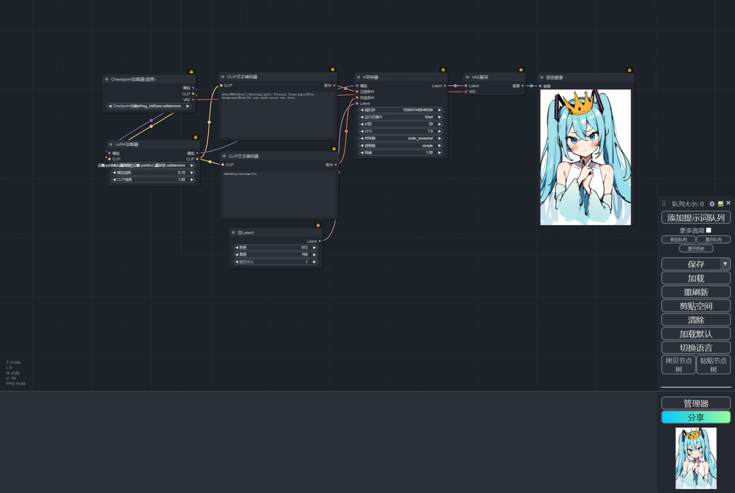Click CLIP output port on LoRA loader node
735x493 pixels.
click(197, 159)
